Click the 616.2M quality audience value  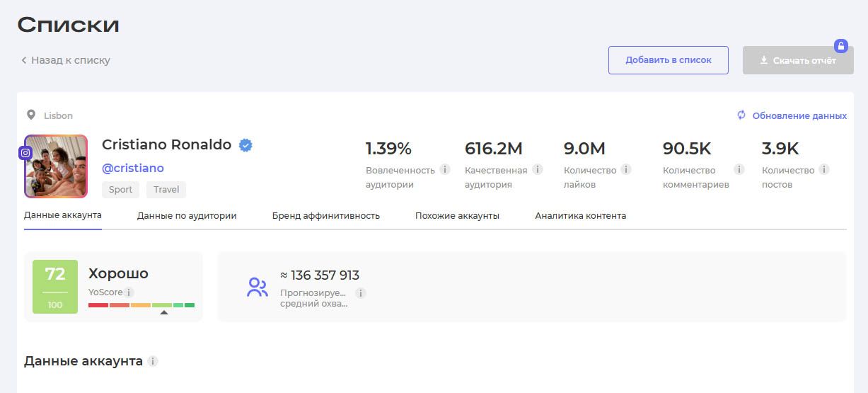tap(494, 149)
